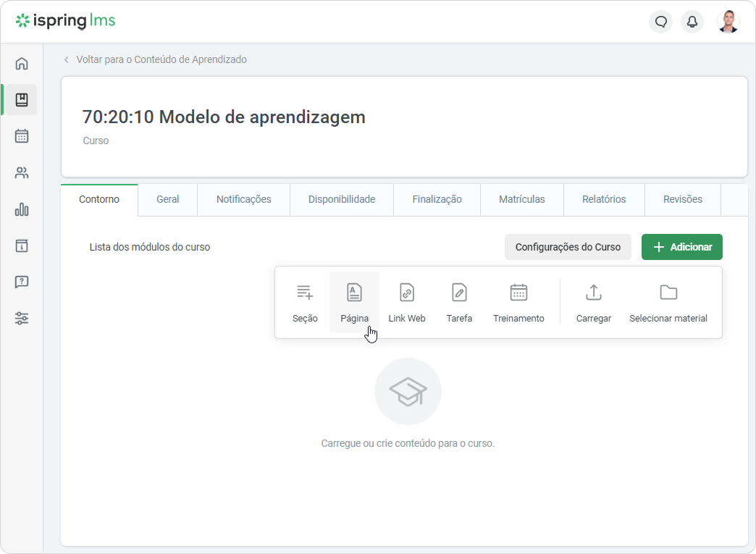Open Selecionar material folder option
756x554 pixels.
click(668, 302)
